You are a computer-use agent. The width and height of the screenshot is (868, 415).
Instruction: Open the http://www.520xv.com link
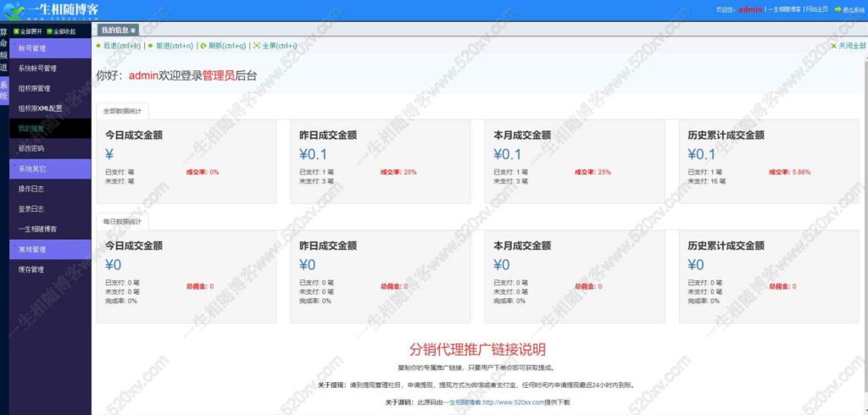pyautogui.click(x=514, y=402)
